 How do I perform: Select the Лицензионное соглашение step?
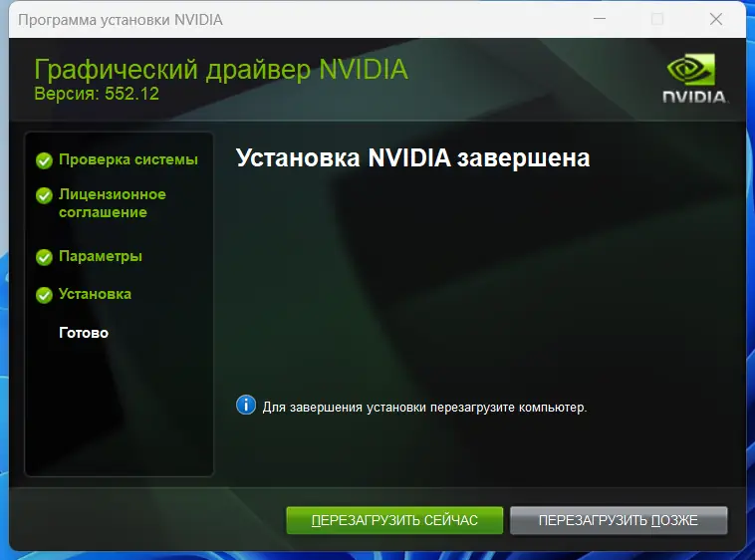point(113,203)
